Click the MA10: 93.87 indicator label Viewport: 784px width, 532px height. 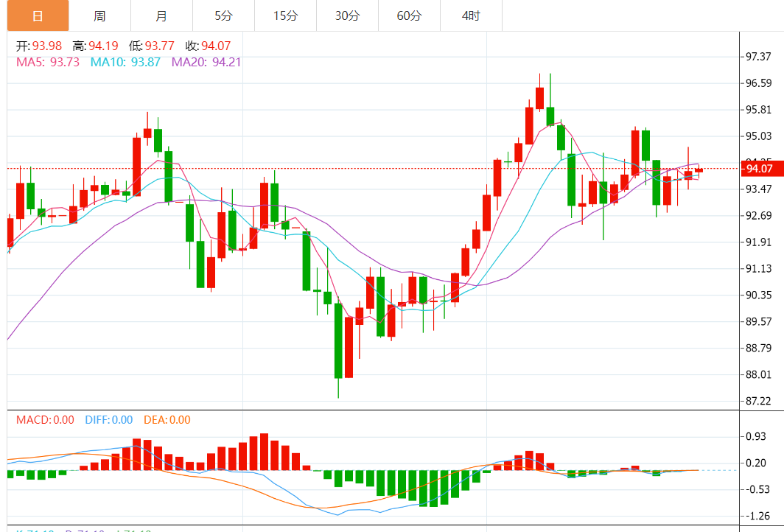pyautogui.click(x=125, y=62)
